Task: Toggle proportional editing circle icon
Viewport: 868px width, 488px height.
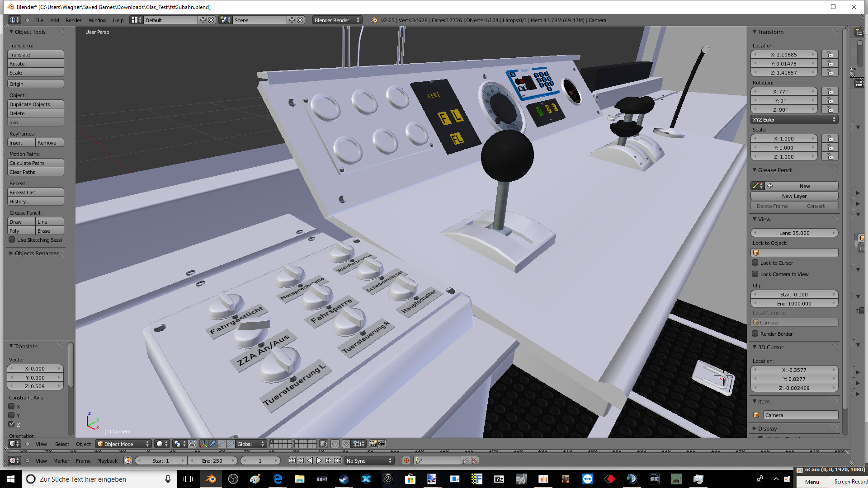Action: (x=335, y=444)
